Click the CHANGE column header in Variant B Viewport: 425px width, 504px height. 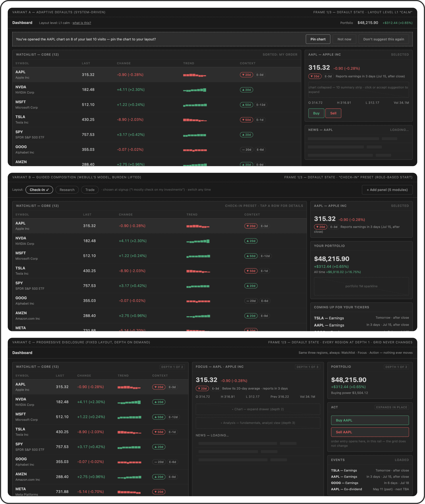[126, 215]
